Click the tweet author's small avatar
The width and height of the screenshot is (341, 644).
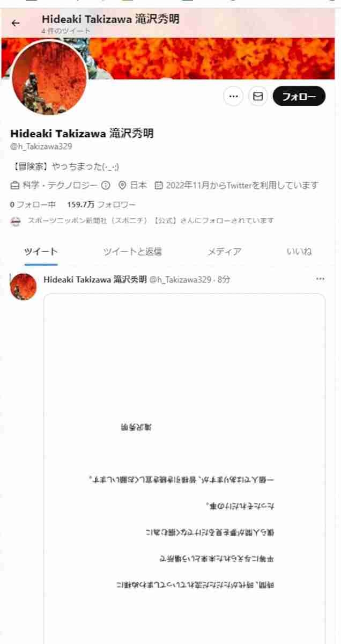(x=24, y=287)
